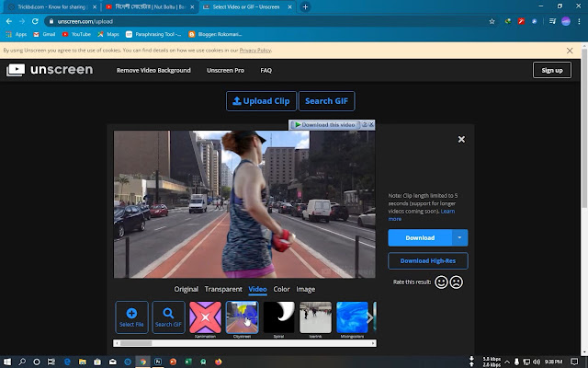Screen dimensions: 588x368
Task: Switch to the Color tab
Action: pyautogui.click(x=281, y=289)
